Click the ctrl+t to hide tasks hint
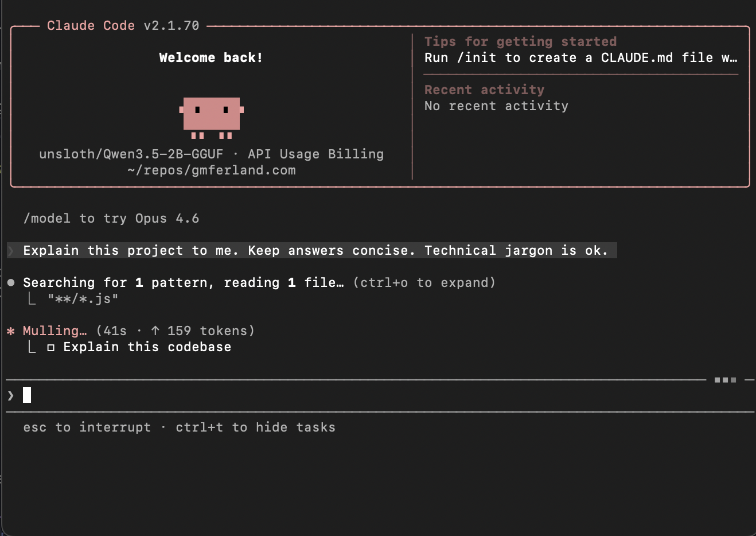 click(x=255, y=428)
